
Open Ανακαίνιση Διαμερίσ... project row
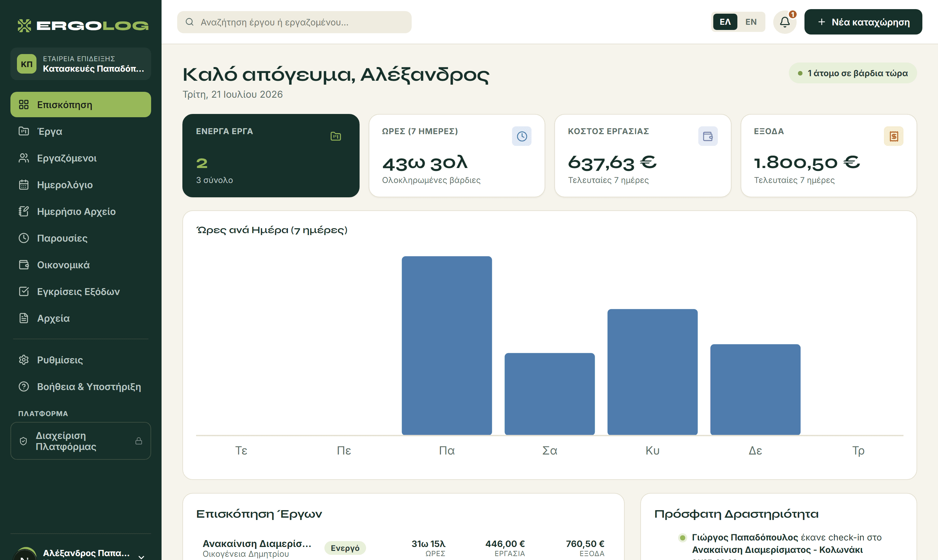pyautogui.click(x=404, y=548)
